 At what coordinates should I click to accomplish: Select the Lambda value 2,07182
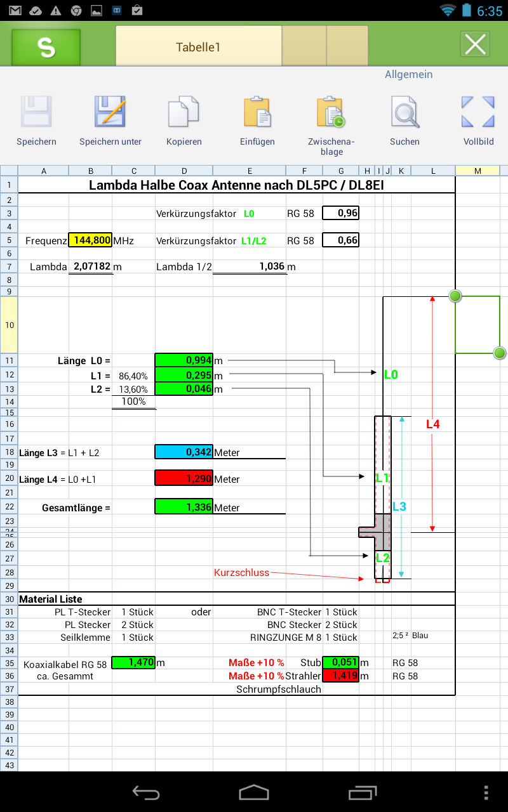pyautogui.click(x=90, y=266)
